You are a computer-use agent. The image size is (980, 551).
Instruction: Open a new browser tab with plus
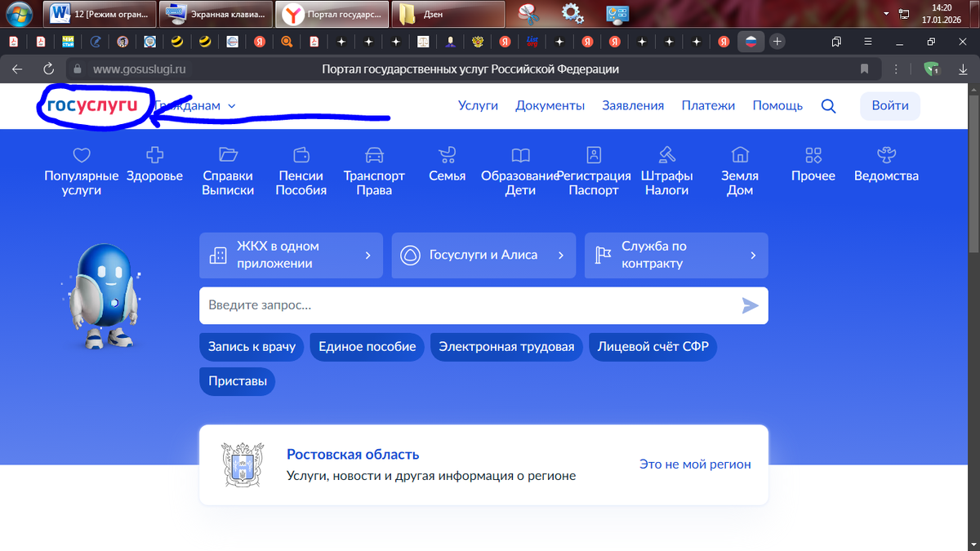(777, 41)
